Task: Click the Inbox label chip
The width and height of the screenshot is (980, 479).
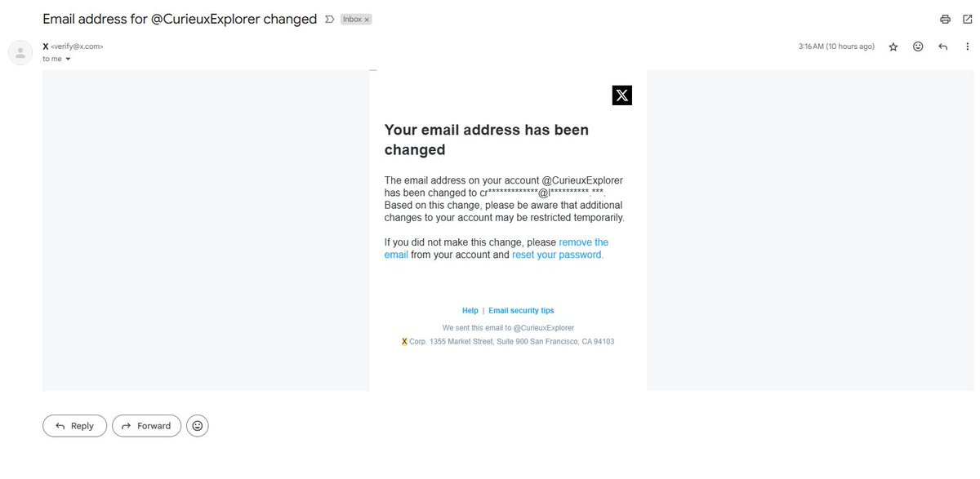Action: click(x=353, y=19)
